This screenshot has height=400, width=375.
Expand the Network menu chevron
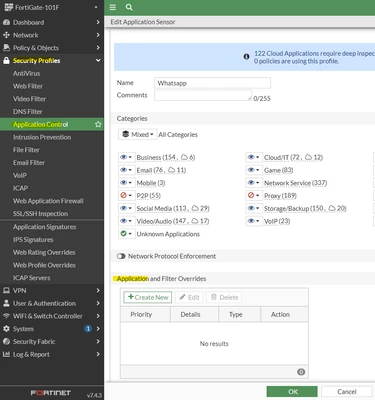point(98,35)
